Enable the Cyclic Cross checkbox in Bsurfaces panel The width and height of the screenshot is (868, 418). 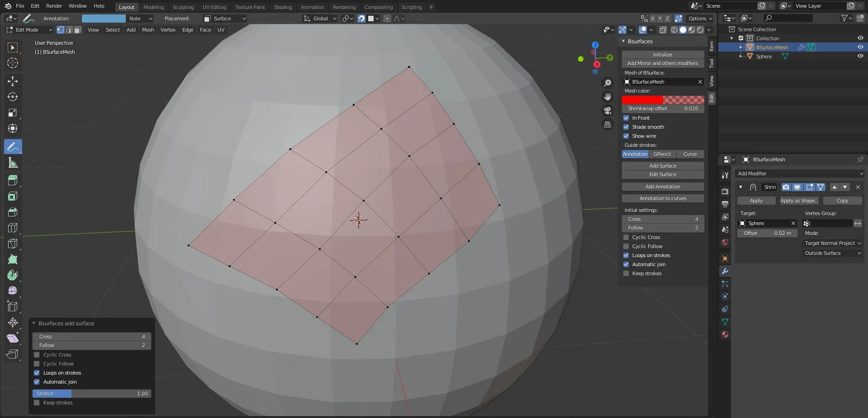pyautogui.click(x=626, y=237)
